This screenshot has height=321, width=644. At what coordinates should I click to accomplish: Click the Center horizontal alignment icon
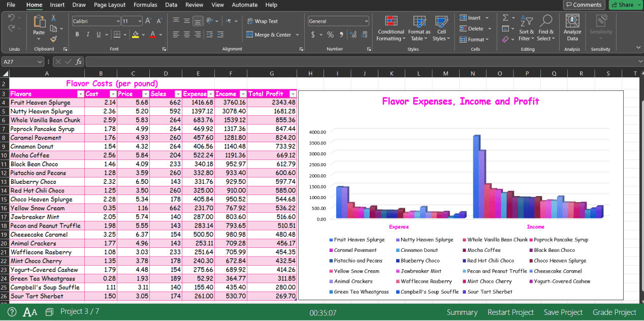click(187, 35)
